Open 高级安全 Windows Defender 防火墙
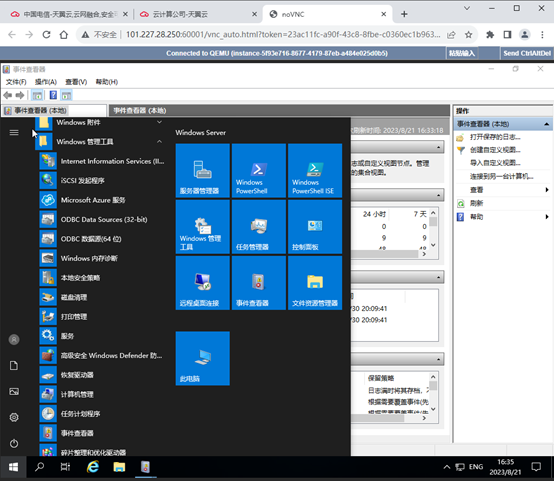This screenshot has width=554, height=481. click(102, 356)
